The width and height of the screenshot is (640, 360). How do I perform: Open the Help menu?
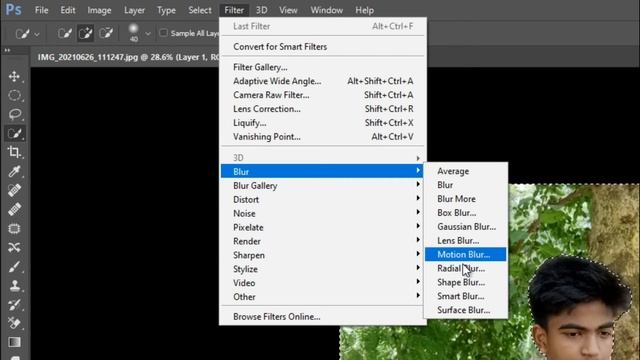[364, 10]
